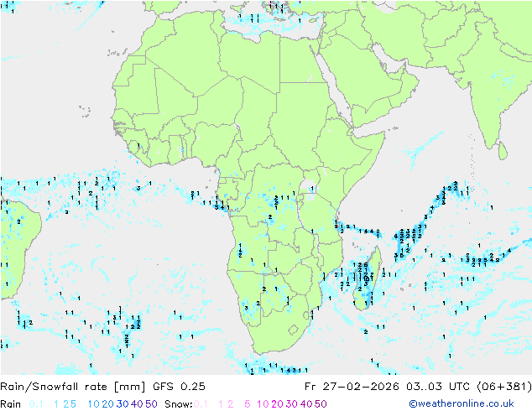Click the 'Snow:' legend label

[x=179, y=404]
